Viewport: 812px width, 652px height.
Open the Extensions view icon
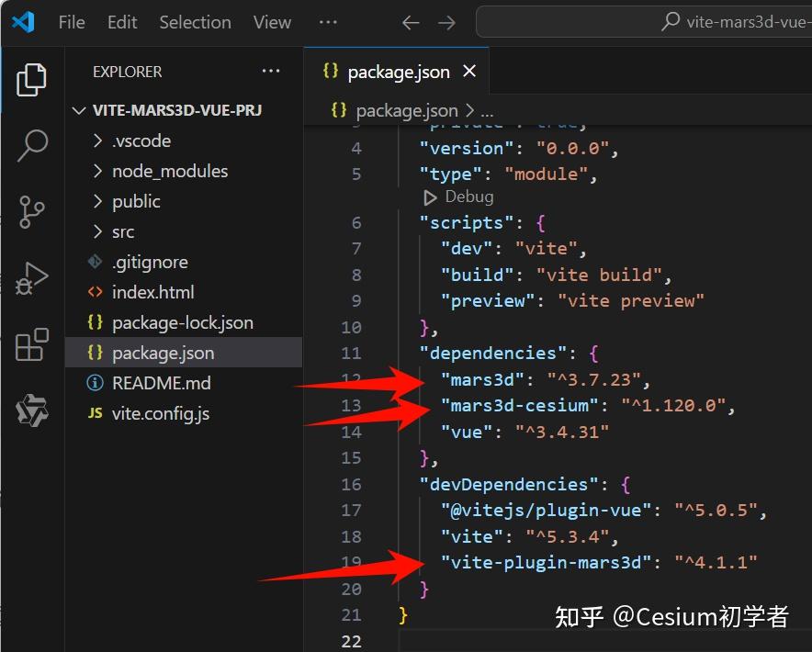[x=31, y=345]
